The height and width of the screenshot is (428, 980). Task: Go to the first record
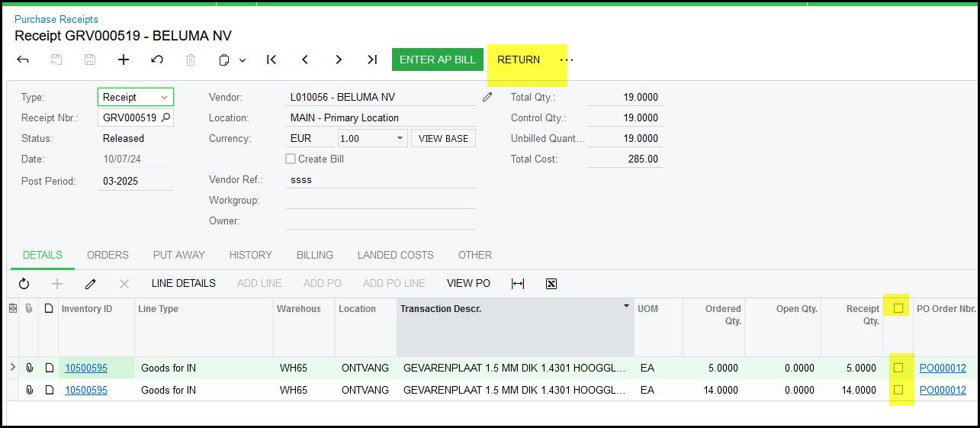(x=272, y=60)
